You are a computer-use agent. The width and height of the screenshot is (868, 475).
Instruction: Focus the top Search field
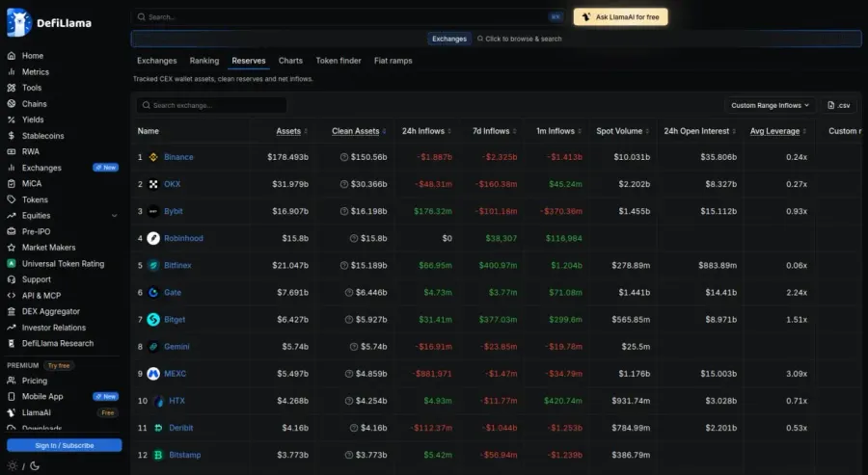(348, 17)
